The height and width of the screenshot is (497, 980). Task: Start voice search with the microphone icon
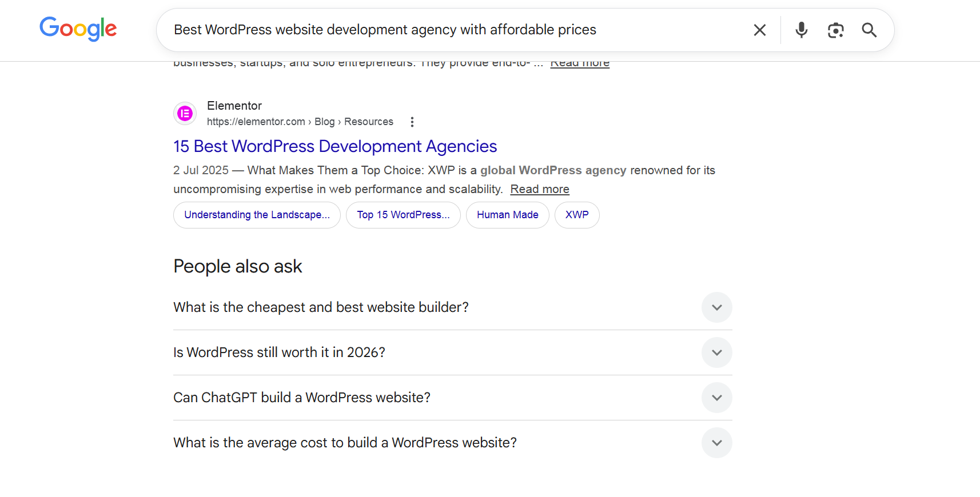click(x=801, y=30)
